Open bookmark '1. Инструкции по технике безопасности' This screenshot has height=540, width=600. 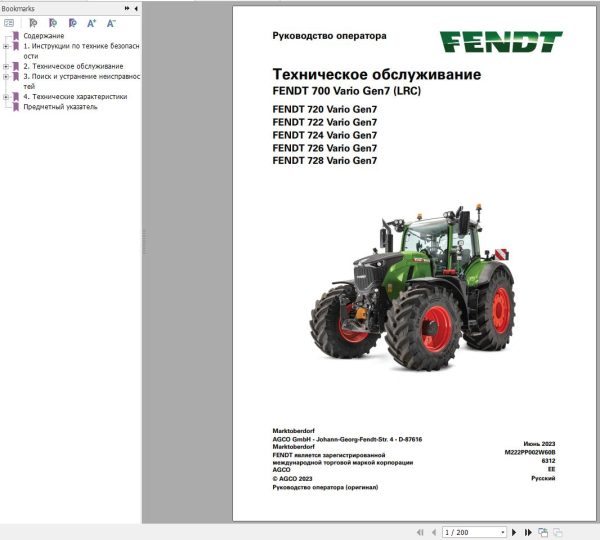[x=82, y=51]
